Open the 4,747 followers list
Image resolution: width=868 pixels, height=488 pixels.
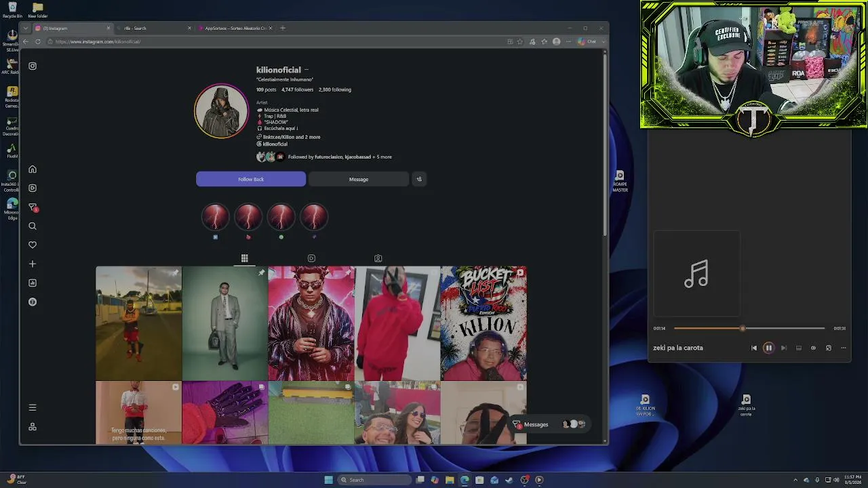(x=298, y=89)
